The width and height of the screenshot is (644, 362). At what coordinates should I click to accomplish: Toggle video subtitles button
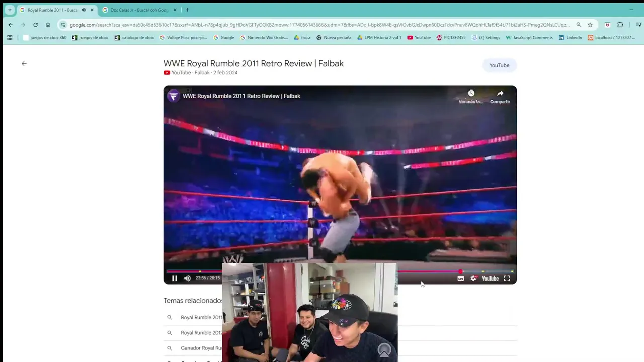tap(461, 278)
